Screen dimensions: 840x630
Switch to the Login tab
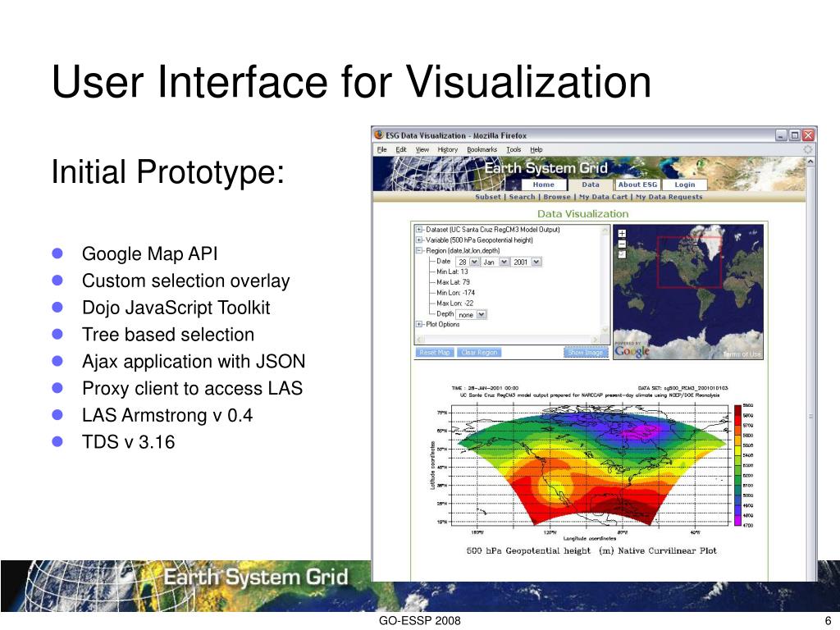[685, 185]
